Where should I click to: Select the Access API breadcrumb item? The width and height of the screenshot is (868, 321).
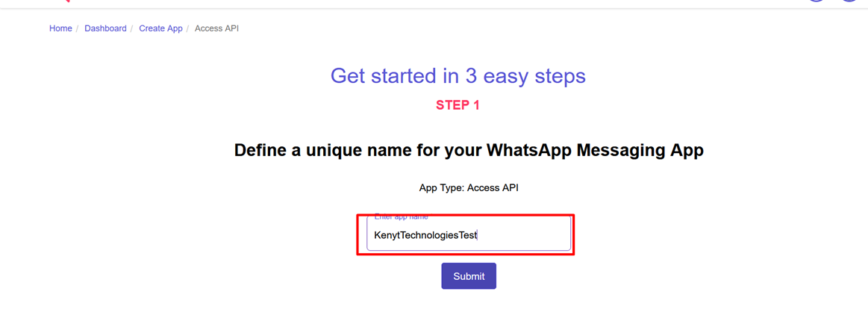pyautogui.click(x=217, y=28)
